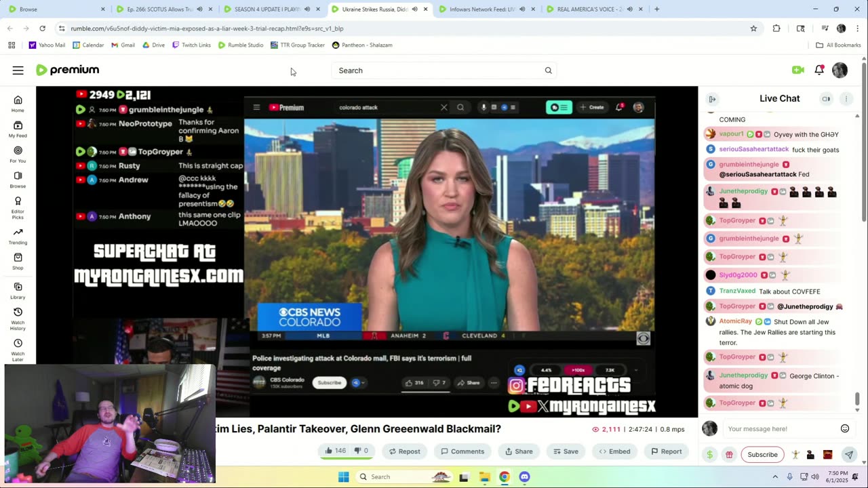Open Yahoo Mail bookmark
Image resolution: width=868 pixels, height=488 pixels.
[x=47, y=45]
